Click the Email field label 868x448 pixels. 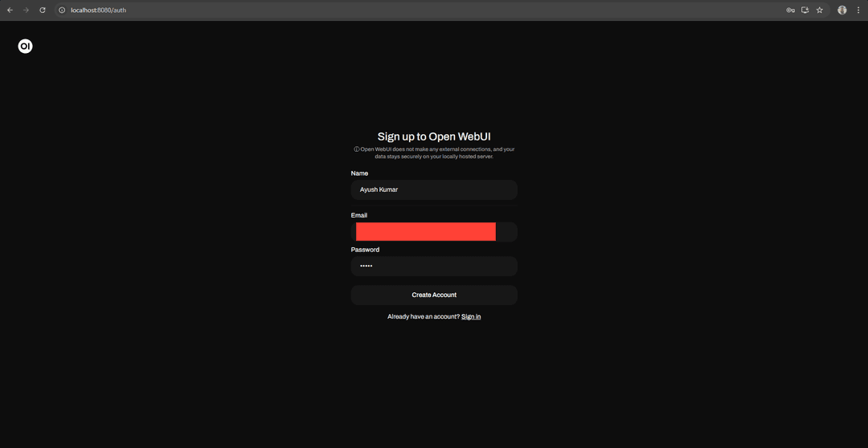click(x=359, y=215)
